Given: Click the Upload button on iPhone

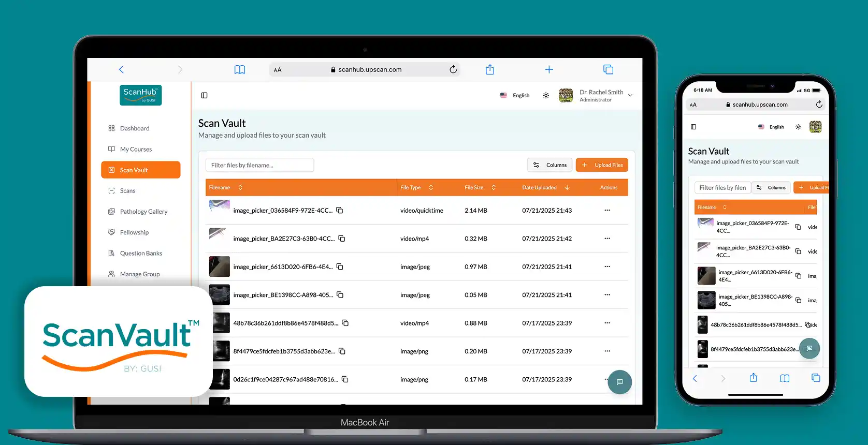Looking at the screenshot, I should coord(811,188).
